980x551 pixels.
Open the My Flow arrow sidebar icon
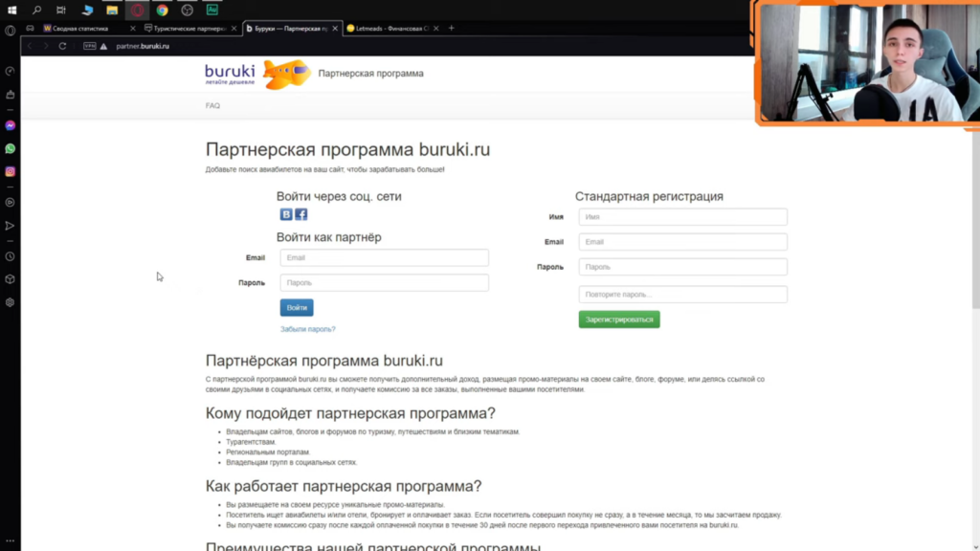point(10,226)
